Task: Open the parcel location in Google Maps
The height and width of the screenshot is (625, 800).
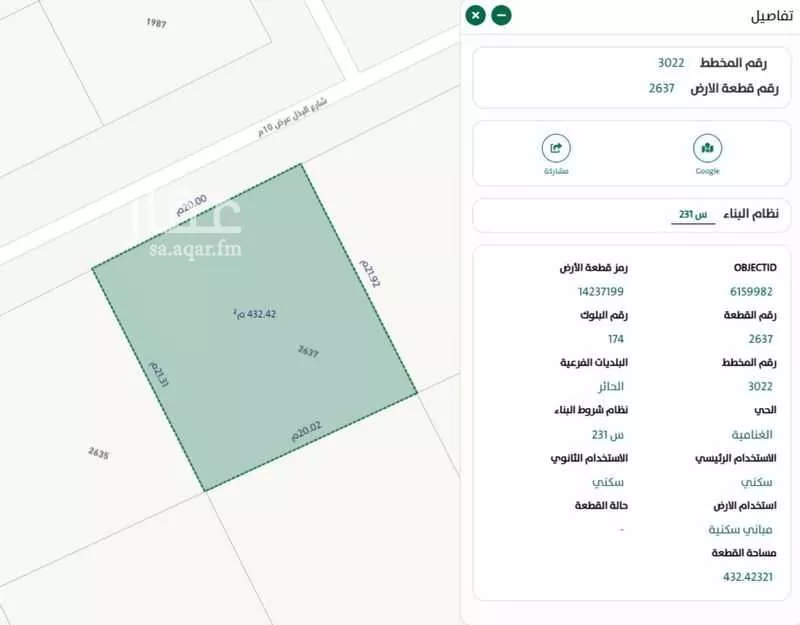Action: pyautogui.click(x=707, y=149)
